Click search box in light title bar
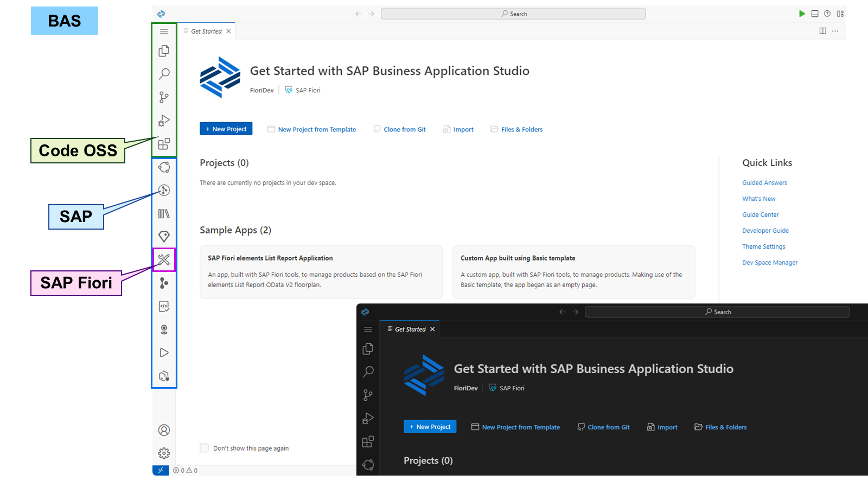Image resolution: width=868 pixels, height=481 pixels. coord(513,14)
